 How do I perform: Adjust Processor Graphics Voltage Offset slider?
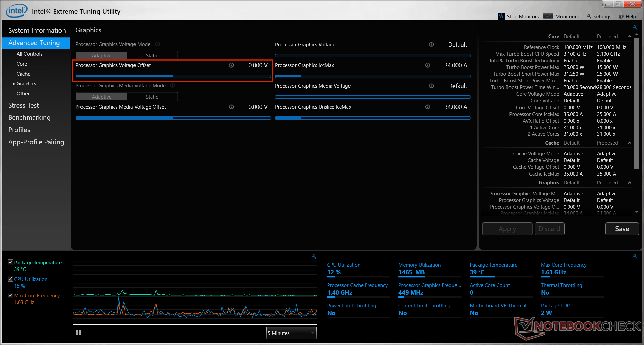(173, 76)
